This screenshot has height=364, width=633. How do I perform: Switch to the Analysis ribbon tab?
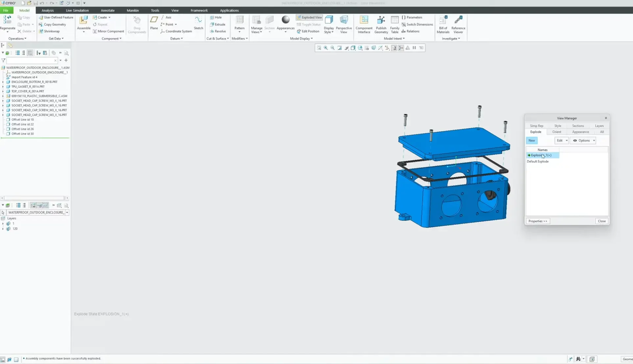point(48,11)
